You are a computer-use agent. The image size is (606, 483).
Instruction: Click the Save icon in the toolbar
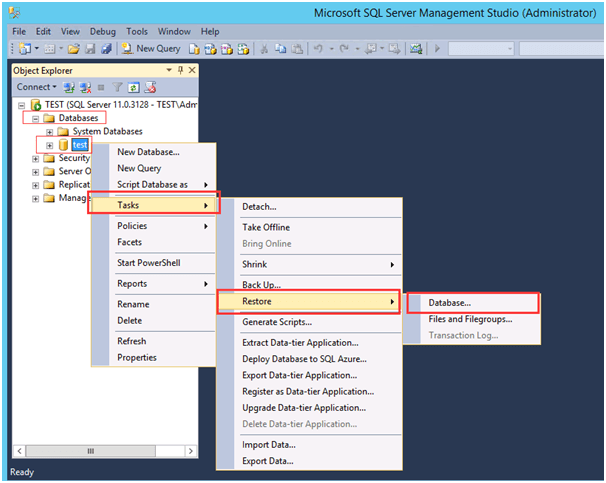(x=90, y=48)
